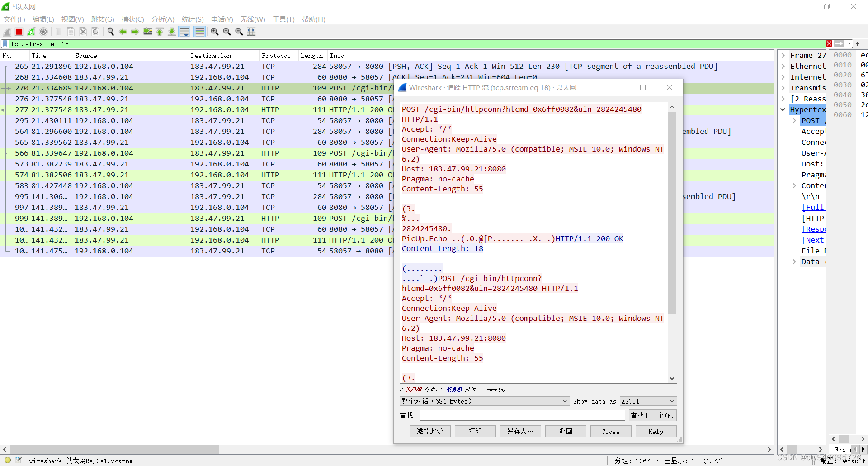Screen dimensions: 868x466
Task: Open the 整个对话 (684 bytes) dropdown
Action: click(484, 401)
